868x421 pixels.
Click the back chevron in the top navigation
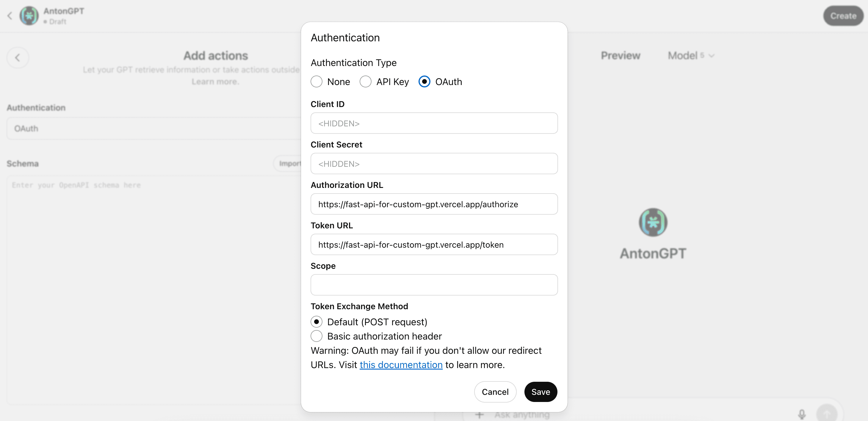[x=10, y=15]
